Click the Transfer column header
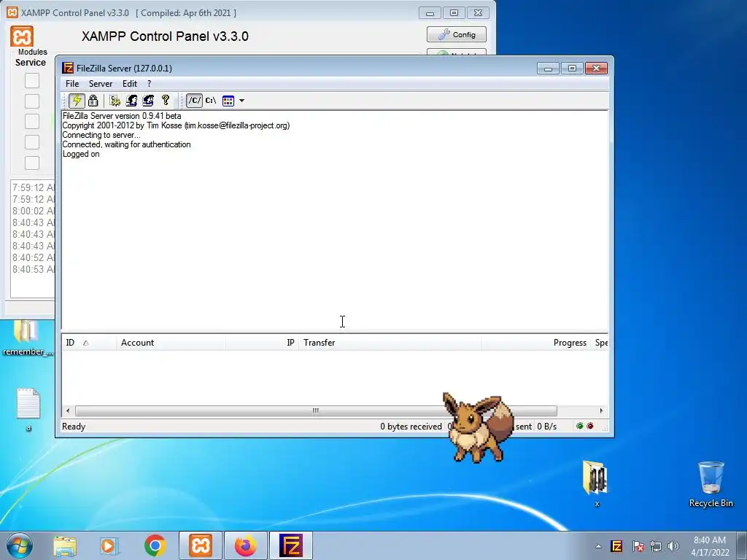Viewport: 747px width, 560px height. 390,343
